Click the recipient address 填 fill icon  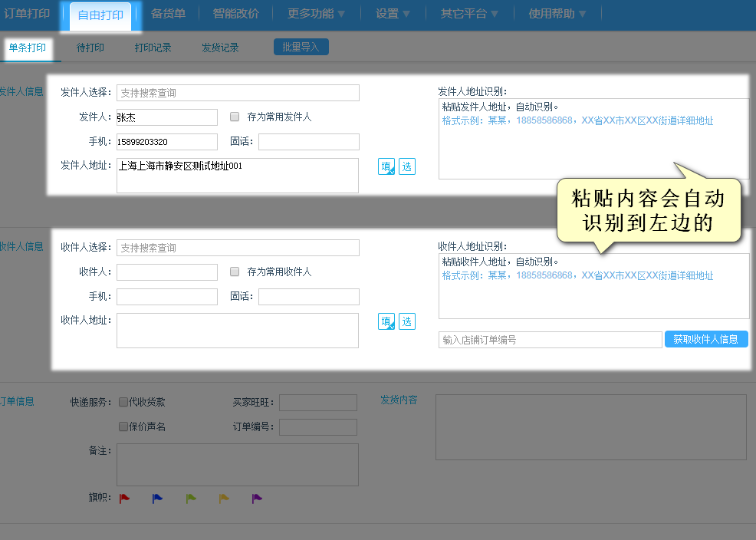pyautogui.click(x=386, y=321)
